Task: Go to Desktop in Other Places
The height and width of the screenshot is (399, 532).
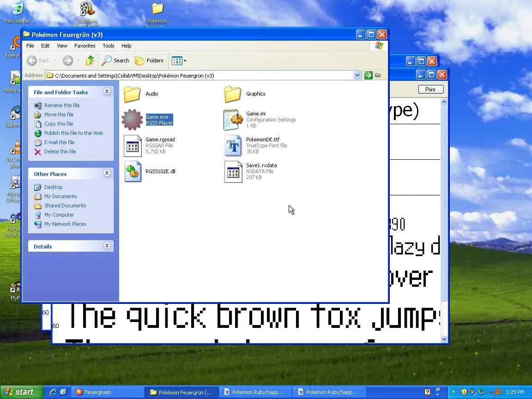Action: [53, 187]
